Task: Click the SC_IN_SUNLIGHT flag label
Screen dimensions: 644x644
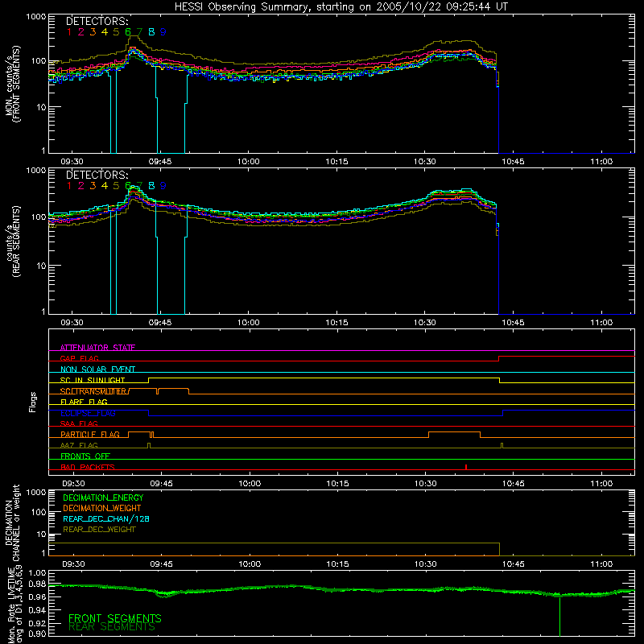Action: [x=93, y=380]
